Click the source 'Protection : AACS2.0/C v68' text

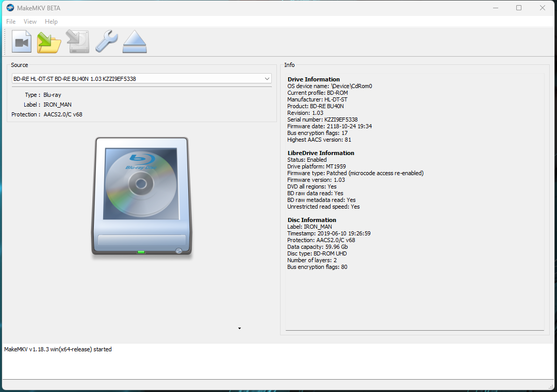47,114
